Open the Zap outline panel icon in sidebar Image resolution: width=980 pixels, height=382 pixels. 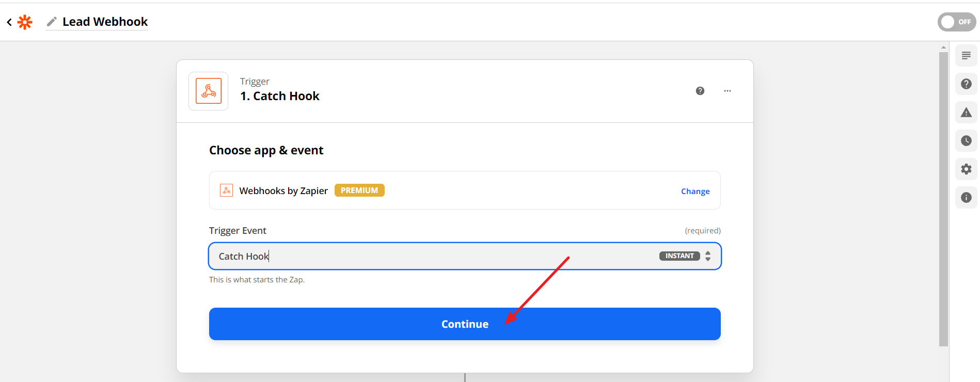click(966, 56)
